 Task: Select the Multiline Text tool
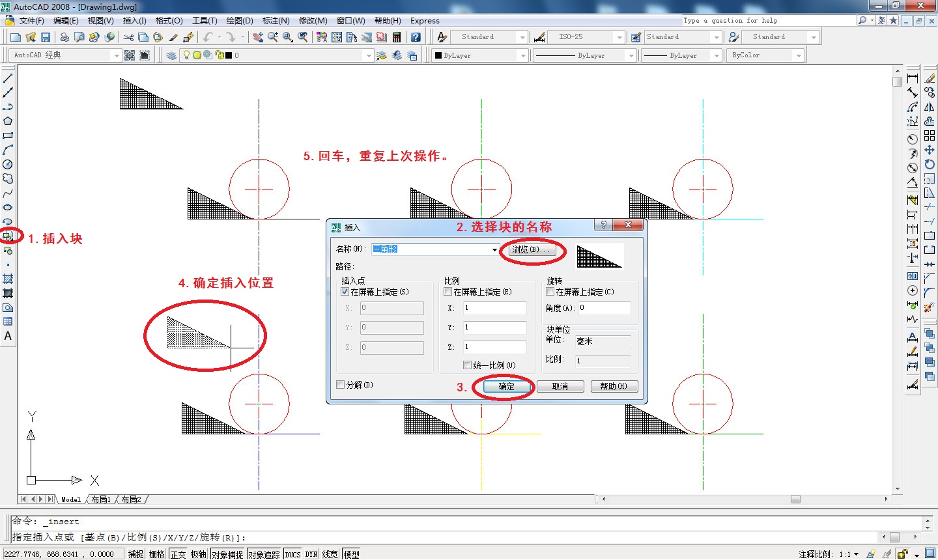point(8,336)
